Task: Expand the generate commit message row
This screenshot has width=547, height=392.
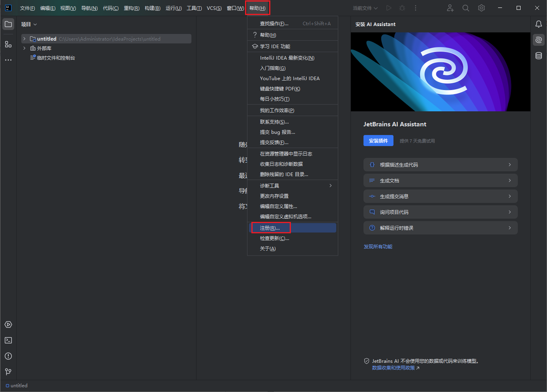Action: tap(440, 196)
